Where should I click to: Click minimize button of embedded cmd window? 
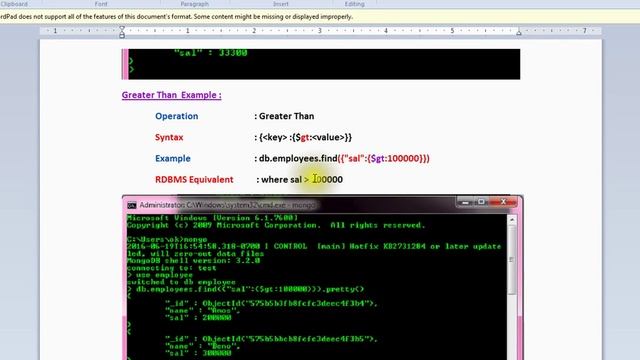coord(465,202)
